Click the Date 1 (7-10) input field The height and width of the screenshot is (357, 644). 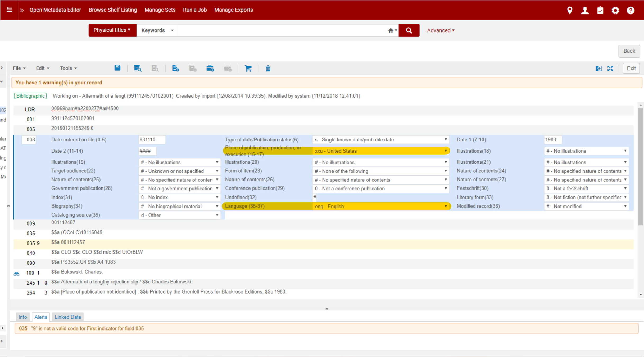pos(552,140)
